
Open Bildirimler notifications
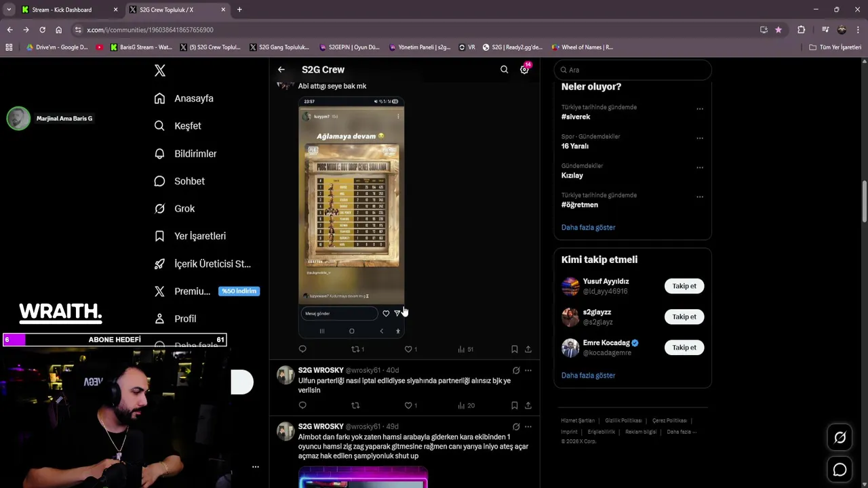click(185, 154)
